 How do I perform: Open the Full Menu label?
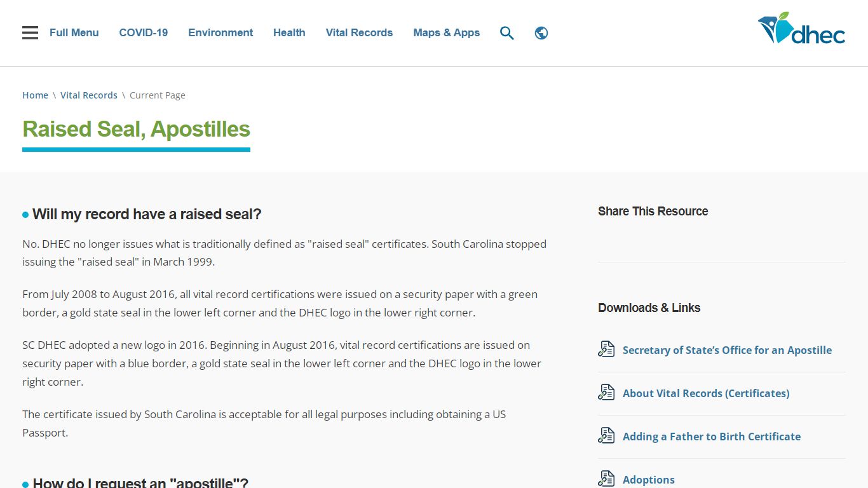click(x=74, y=33)
